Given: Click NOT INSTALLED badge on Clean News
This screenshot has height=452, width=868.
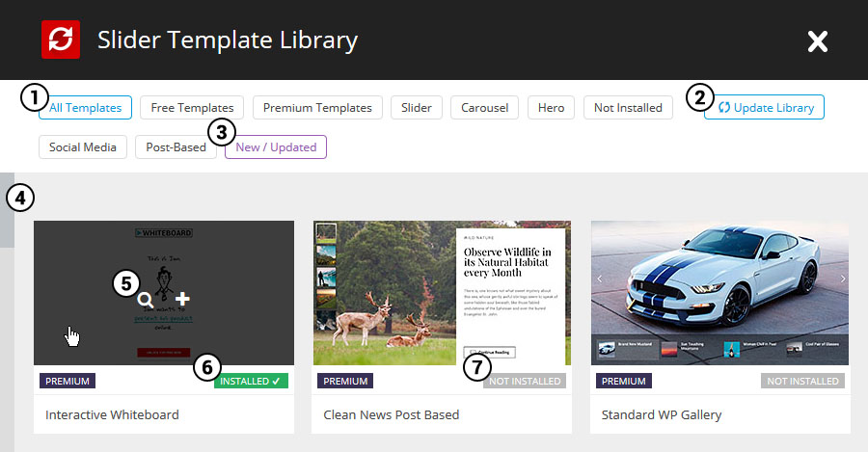Looking at the screenshot, I should pos(525,382).
